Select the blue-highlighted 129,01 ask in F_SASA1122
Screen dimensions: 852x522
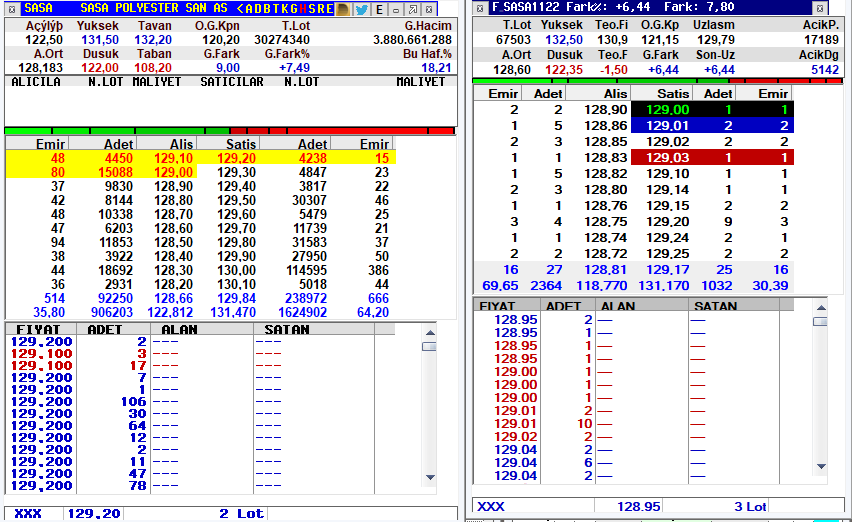(667, 125)
